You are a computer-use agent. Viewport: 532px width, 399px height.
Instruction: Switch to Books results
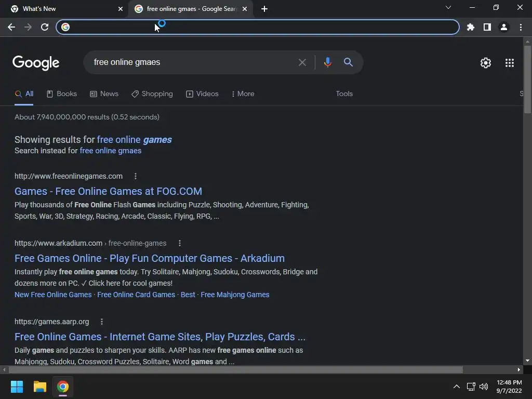[62, 94]
